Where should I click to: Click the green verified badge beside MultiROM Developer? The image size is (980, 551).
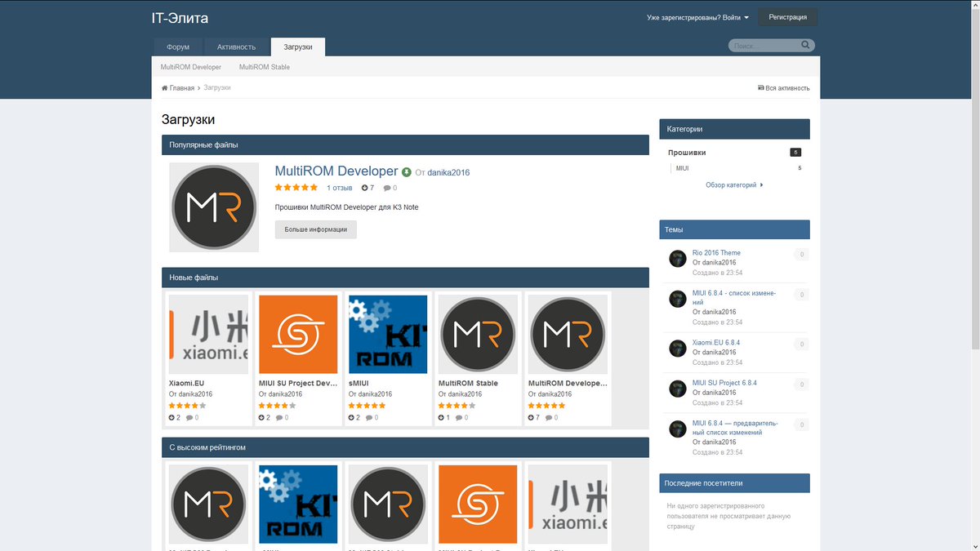coord(406,171)
